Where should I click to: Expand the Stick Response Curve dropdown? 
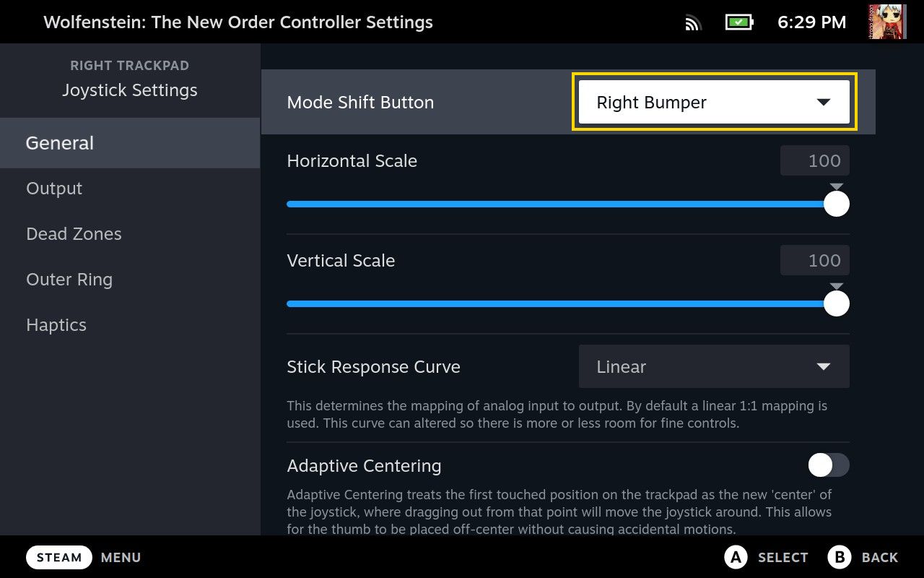[x=713, y=367]
